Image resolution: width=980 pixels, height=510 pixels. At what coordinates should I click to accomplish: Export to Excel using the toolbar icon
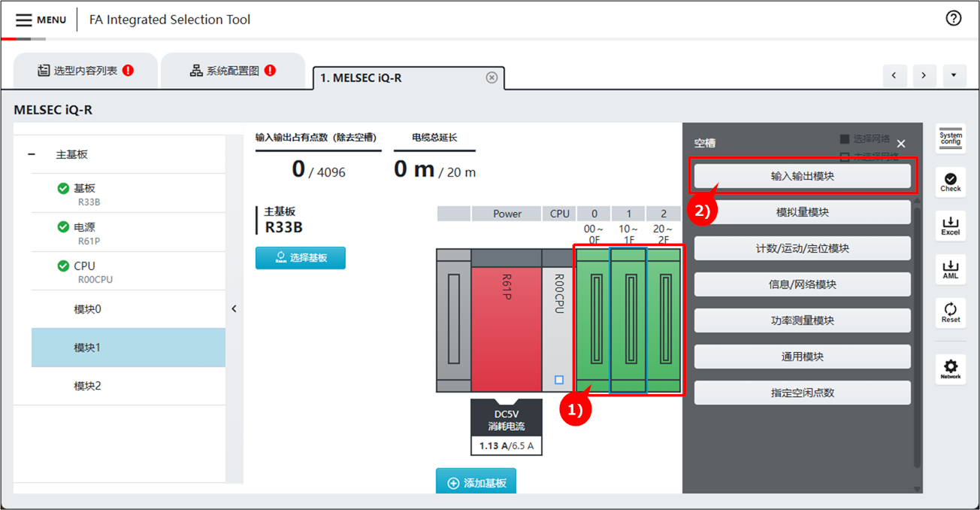[x=950, y=225]
